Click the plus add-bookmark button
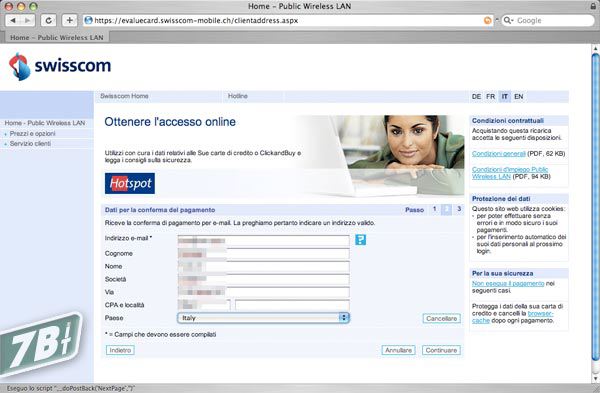Viewport: 600px width, 393px height. tap(69, 20)
